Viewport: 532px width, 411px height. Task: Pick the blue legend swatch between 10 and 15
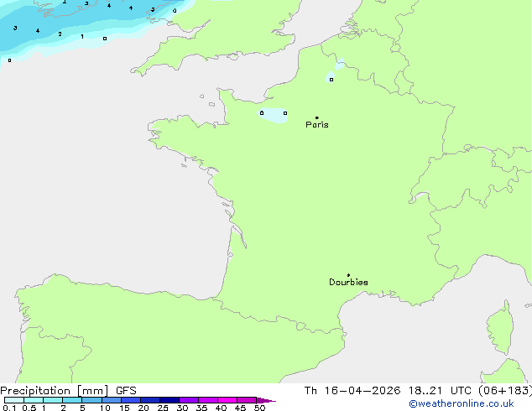click(x=112, y=400)
